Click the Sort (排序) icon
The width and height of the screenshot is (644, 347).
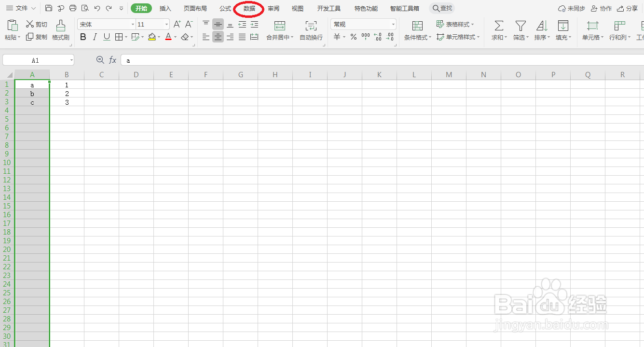pos(542,26)
